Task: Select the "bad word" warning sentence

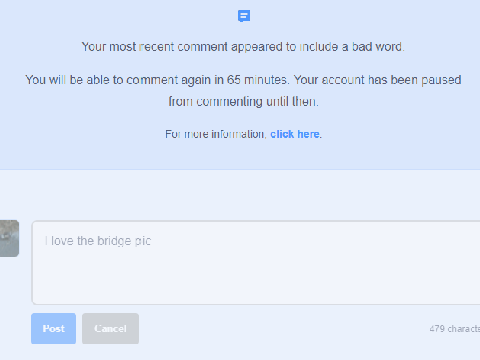Action: coord(243,47)
